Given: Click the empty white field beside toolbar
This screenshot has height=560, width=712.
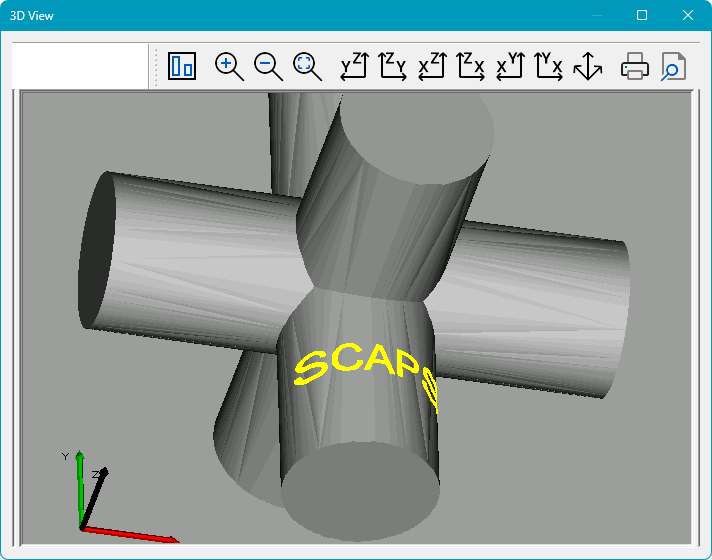Looking at the screenshot, I should coord(80,66).
